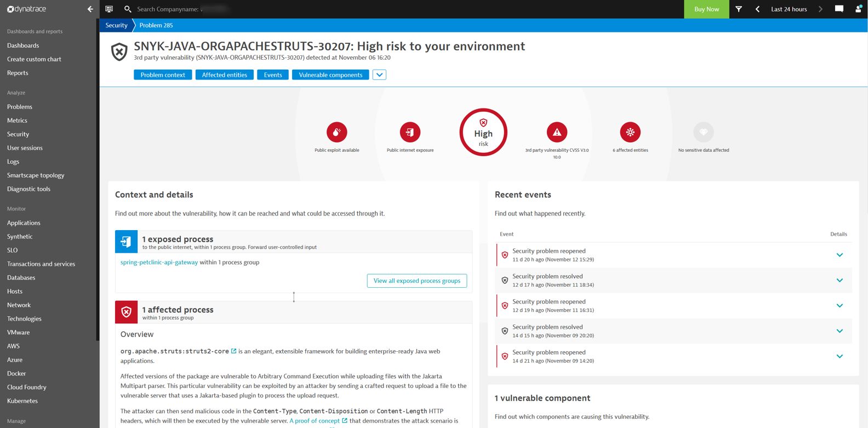868x428 pixels.
Task: Click the High risk circle indicator
Action: (x=483, y=132)
